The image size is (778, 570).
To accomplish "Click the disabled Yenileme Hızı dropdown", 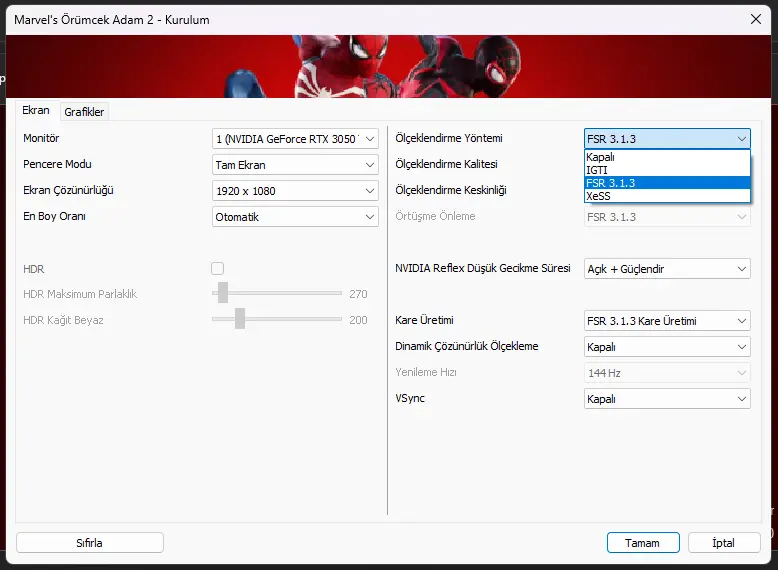I will tap(667, 373).
